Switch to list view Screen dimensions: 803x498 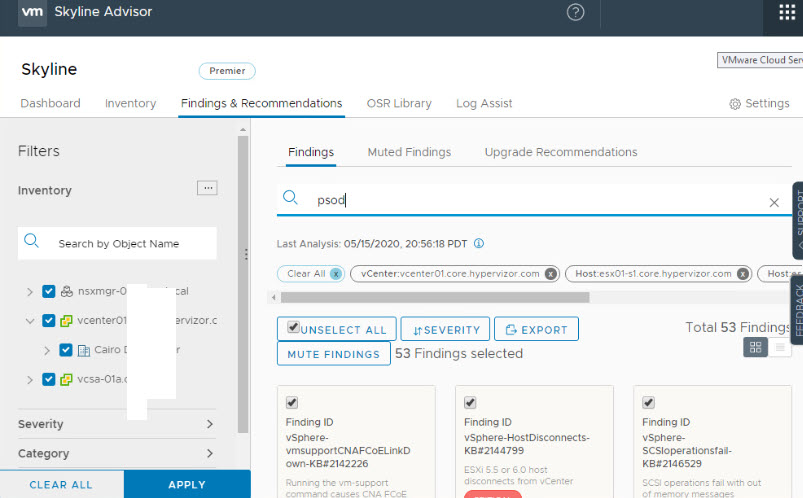pyautogui.click(x=780, y=347)
